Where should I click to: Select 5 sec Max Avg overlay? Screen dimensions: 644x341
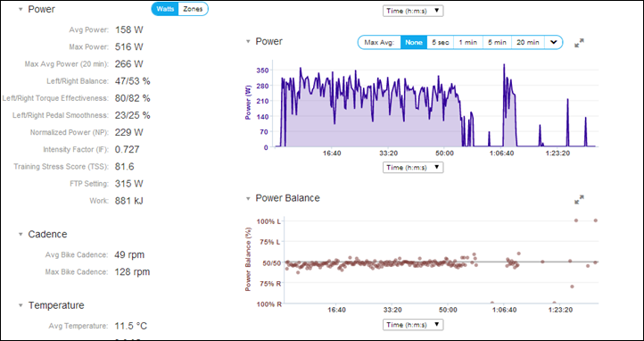point(441,42)
